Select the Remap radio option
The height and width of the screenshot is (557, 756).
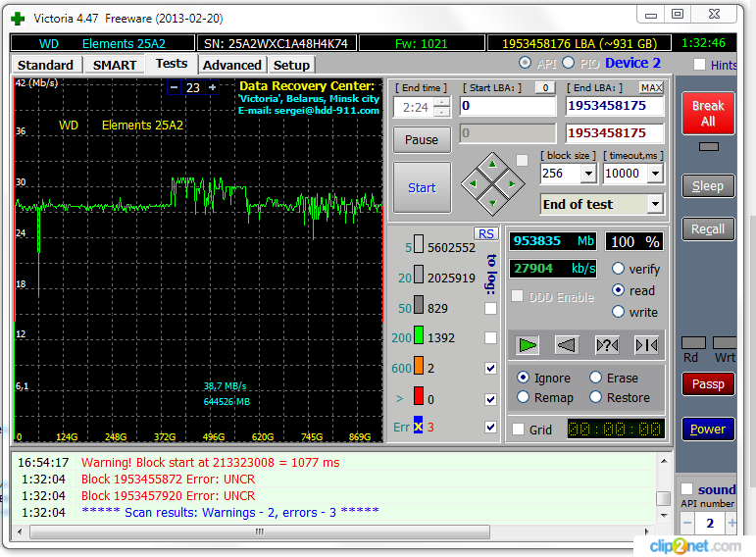pos(524,397)
